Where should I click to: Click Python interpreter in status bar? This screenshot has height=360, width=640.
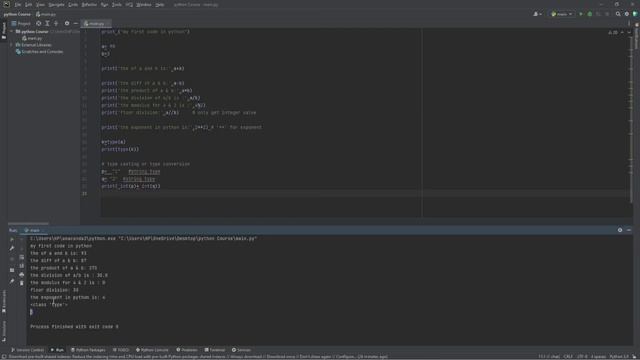(x=619, y=357)
